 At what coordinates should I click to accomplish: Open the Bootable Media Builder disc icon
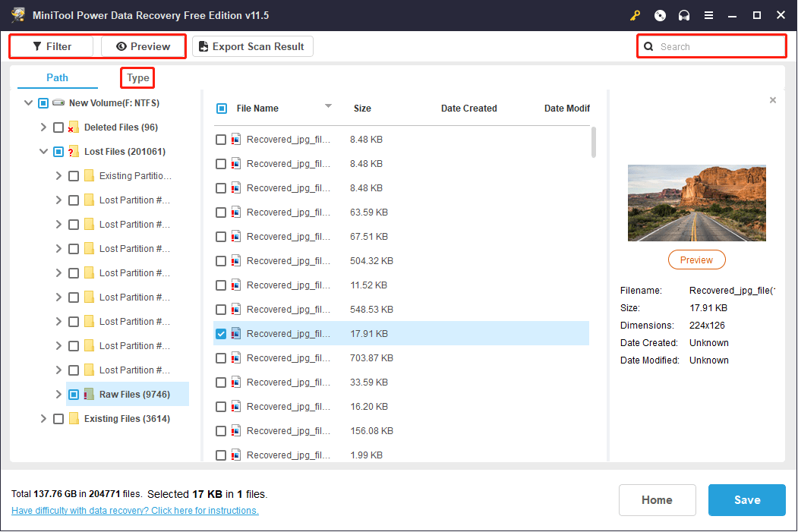[x=659, y=15]
